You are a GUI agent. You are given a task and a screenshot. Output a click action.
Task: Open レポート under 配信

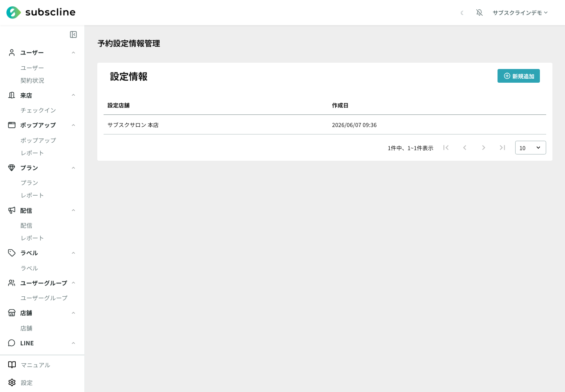click(32, 238)
